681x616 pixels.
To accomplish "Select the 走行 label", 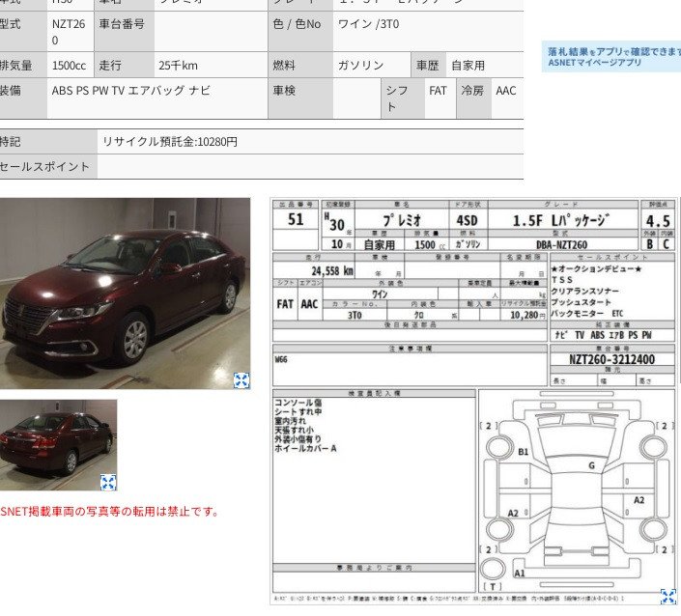I will pyautogui.click(x=110, y=66).
